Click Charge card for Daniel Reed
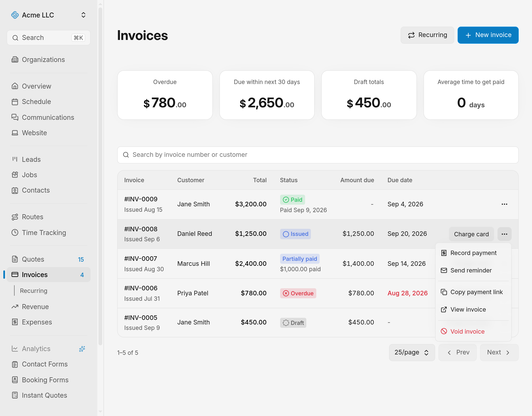Image resolution: width=532 pixels, height=416 pixels. (x=471, y=234)
